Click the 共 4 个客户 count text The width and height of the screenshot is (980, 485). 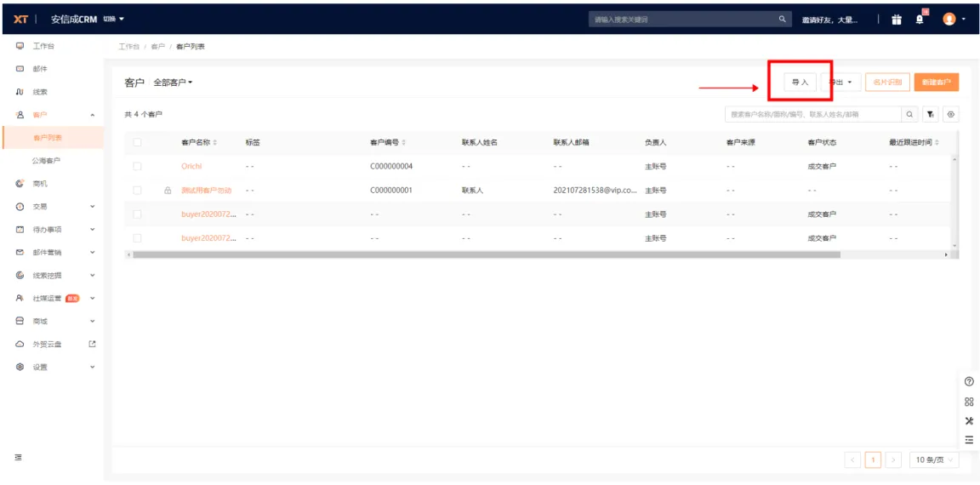pos(144,114)
